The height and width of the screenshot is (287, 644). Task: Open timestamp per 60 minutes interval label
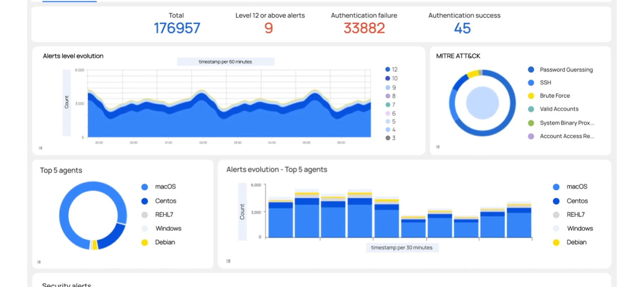pyautogui.click(x=225, y=62)
